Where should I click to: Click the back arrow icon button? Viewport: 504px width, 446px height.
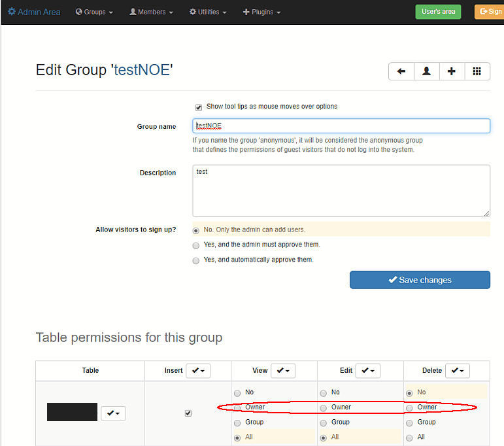click(401, 71)
